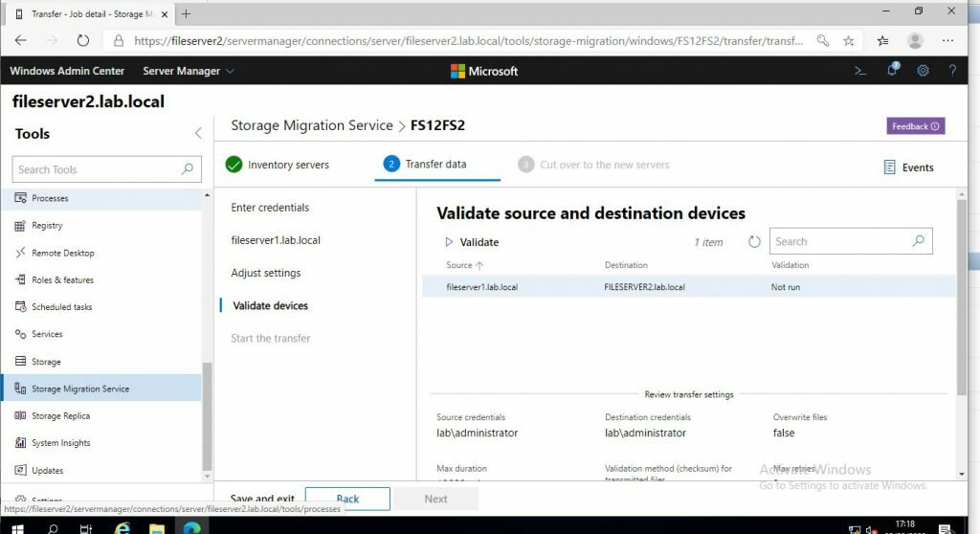Open the Storage tool icon
This screenshot has width=980, height=534.
[20, 362]
